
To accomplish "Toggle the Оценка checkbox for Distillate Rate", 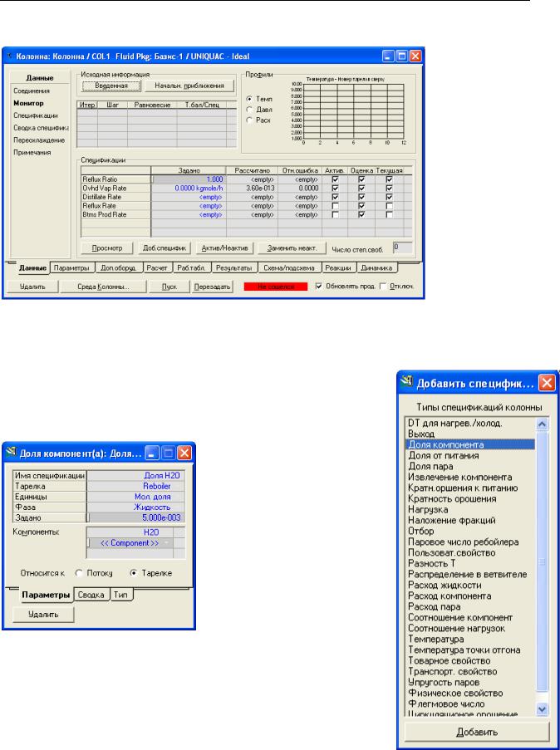I will click(361, 197).
